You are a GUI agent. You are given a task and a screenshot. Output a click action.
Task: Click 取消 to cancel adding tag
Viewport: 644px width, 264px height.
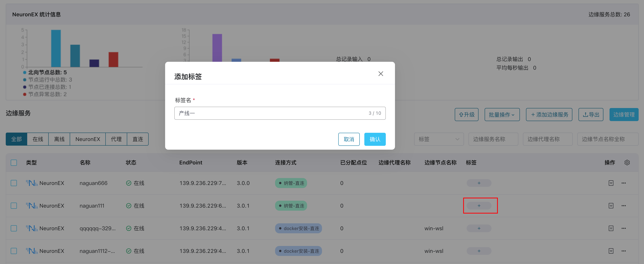[349, 139]
